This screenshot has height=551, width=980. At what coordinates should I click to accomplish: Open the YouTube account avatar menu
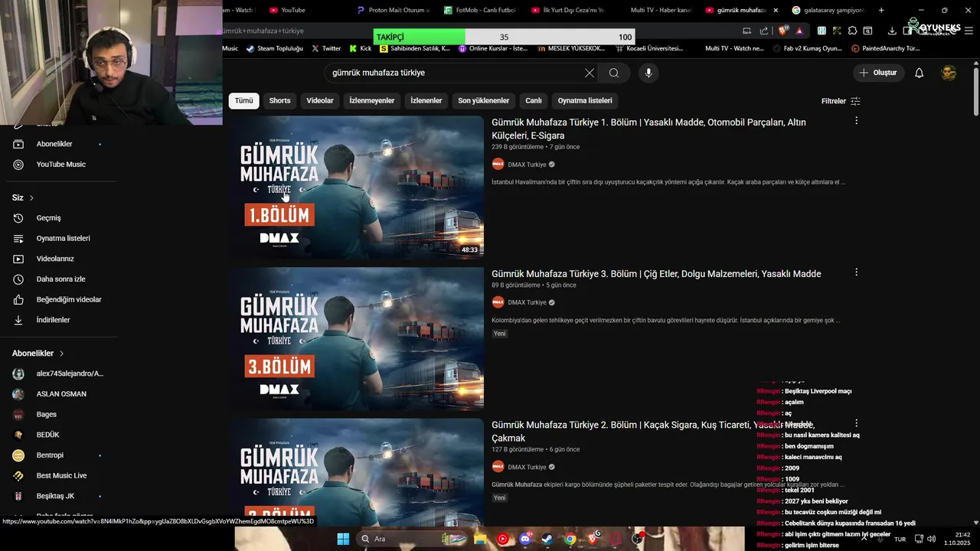(949, 73)
